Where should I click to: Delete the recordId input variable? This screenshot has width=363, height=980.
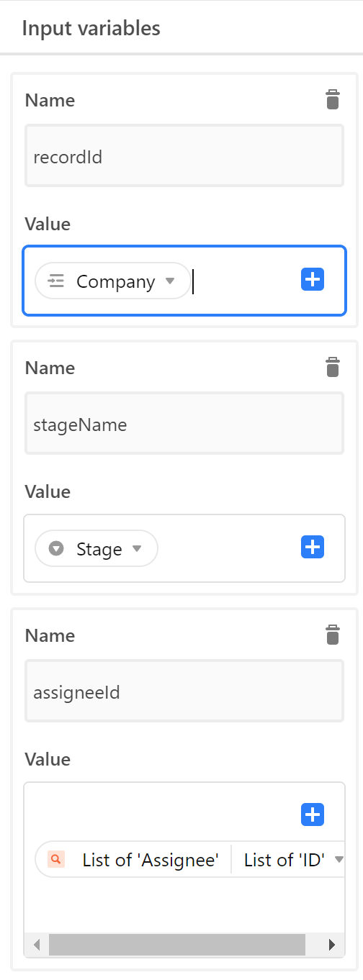(x=332, y=100)
